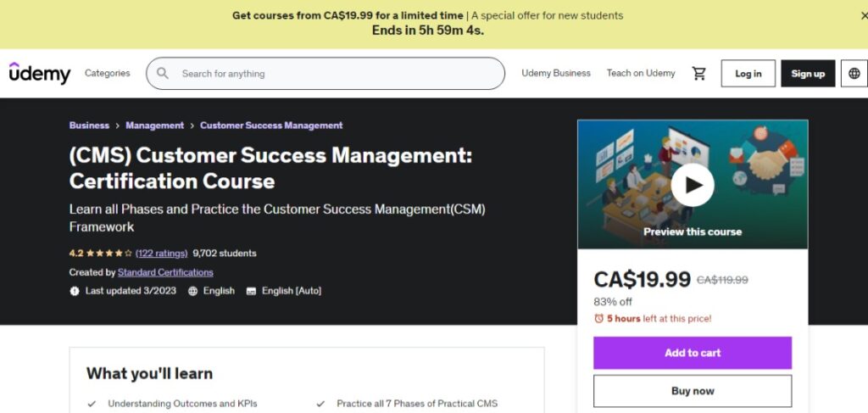Click the Log in button
This screenshot has width=868, height=413.
click(748, 74)
